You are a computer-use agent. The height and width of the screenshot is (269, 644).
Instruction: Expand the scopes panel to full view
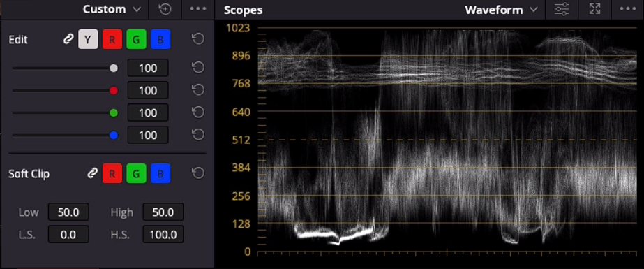594,10
